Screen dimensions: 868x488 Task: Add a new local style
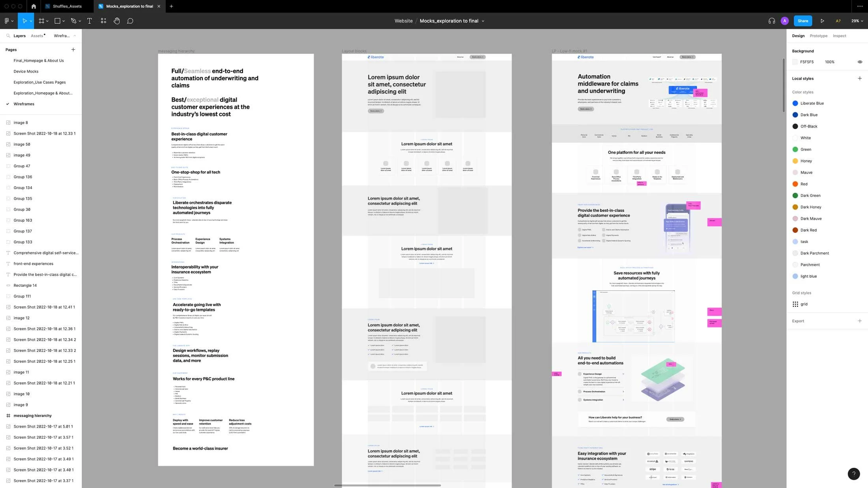860,79
